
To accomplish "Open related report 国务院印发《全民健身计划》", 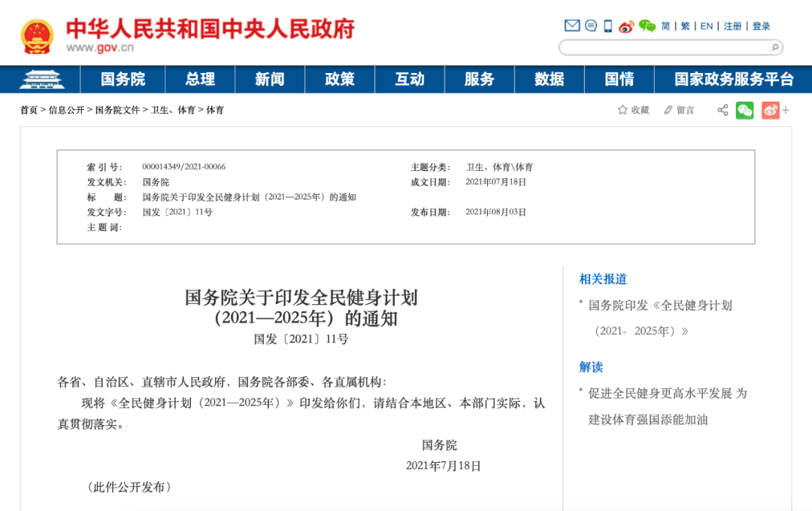I will coord(659,306).
